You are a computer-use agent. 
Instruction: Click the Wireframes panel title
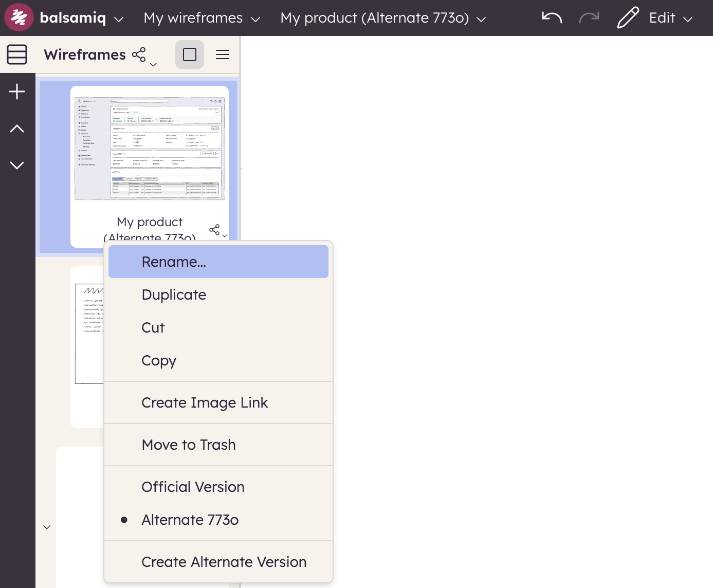point(85,54)
